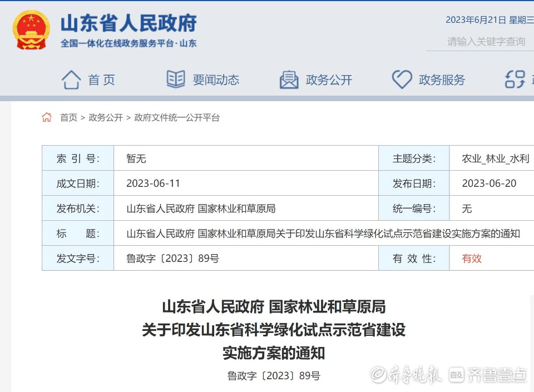
Task: Click the date text 2023年6月21日 星期三
Action: coord(489,20)
